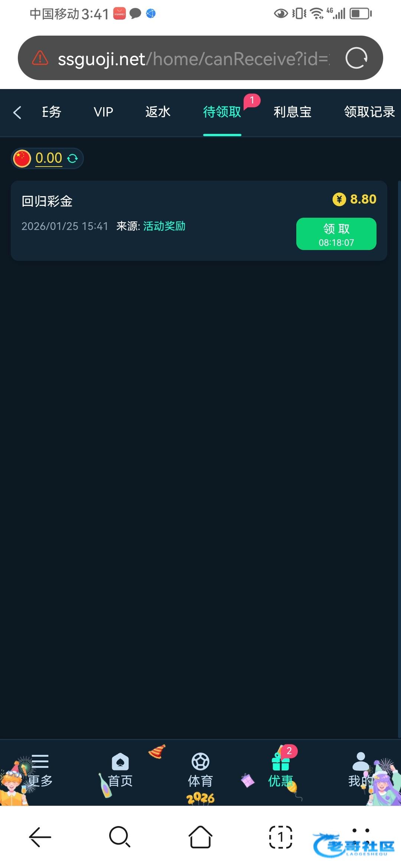This screenshot has height=868, width=401.
Task: Switch to the VIP tab
Action: click(103, 112)
